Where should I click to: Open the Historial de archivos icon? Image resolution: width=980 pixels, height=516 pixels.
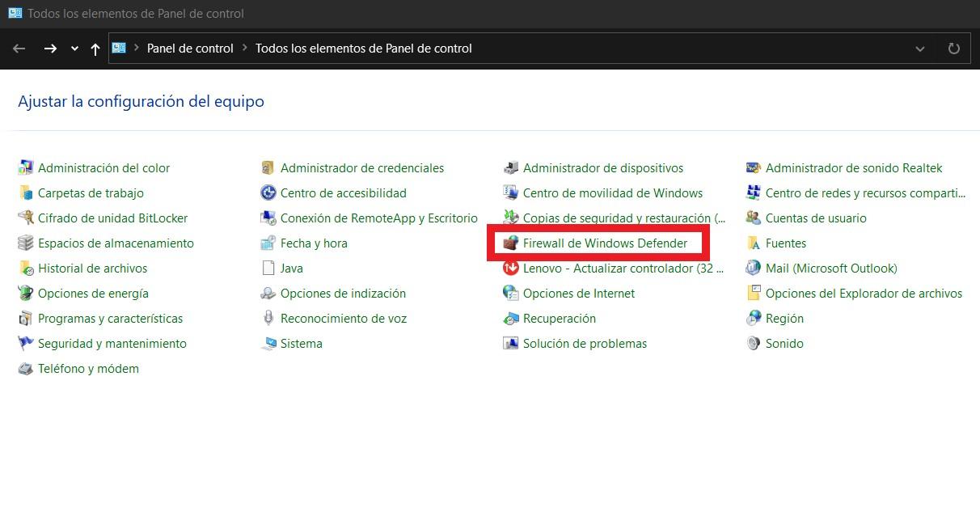tap(26, 269)
